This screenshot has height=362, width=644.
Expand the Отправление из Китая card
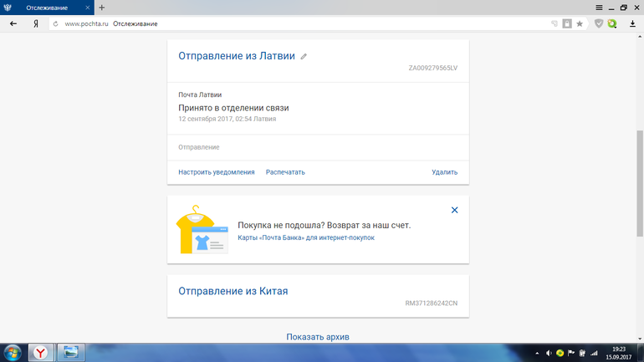tap(233, 292)
